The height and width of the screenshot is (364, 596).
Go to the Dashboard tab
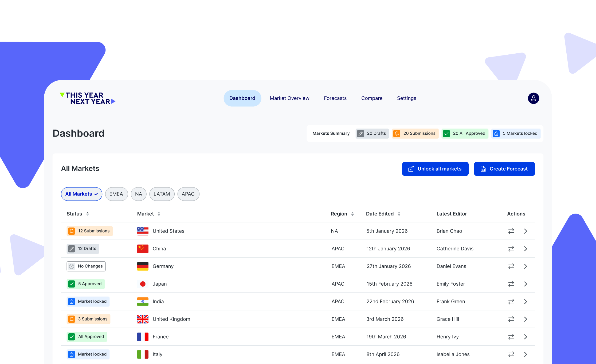pos(242,98)
